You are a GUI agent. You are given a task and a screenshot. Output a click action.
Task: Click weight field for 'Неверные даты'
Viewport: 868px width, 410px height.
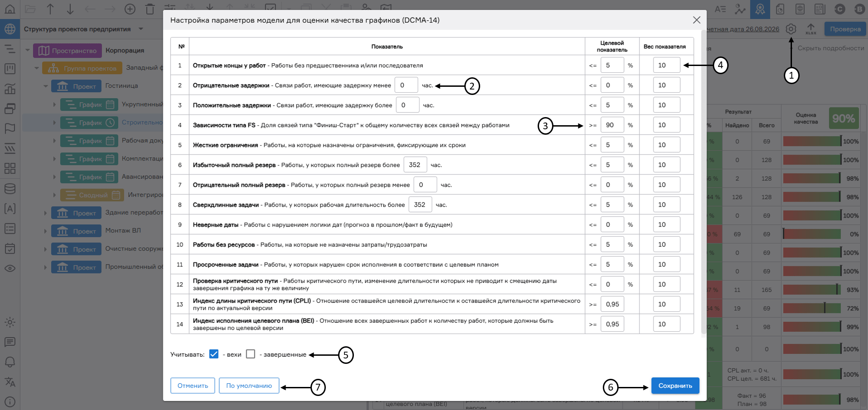(x=667, y=224)
